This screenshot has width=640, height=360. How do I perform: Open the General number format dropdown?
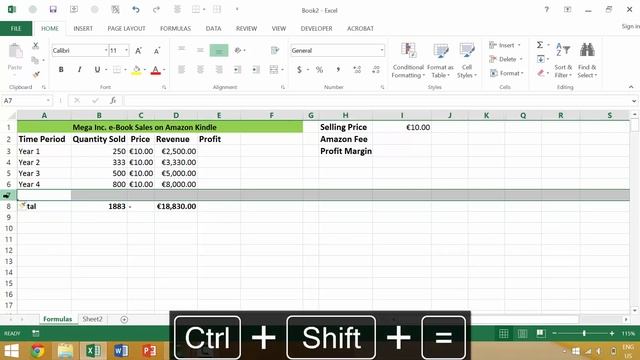(382, 51)
